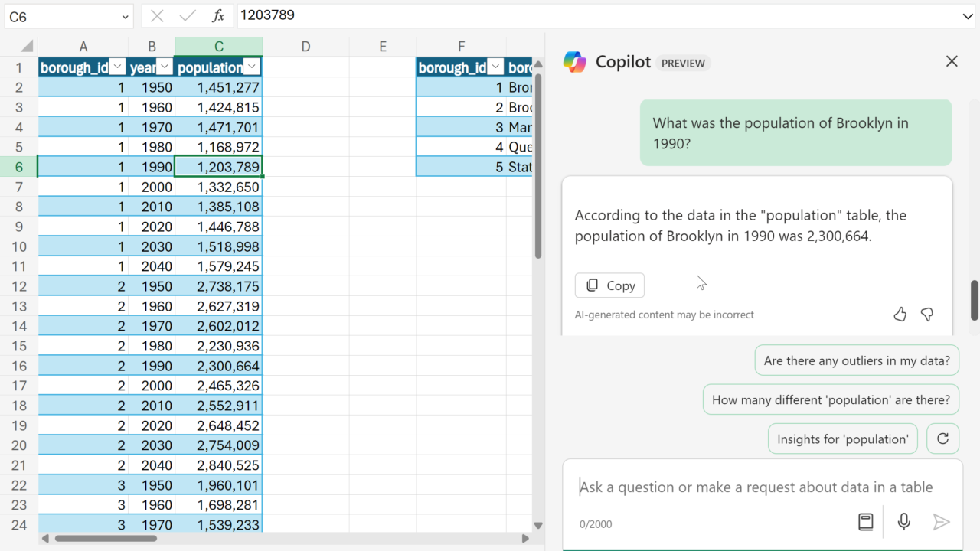Click the insert function fx icon
The height and width of the screenshot is (551, 980).
(x=218, y=16)
